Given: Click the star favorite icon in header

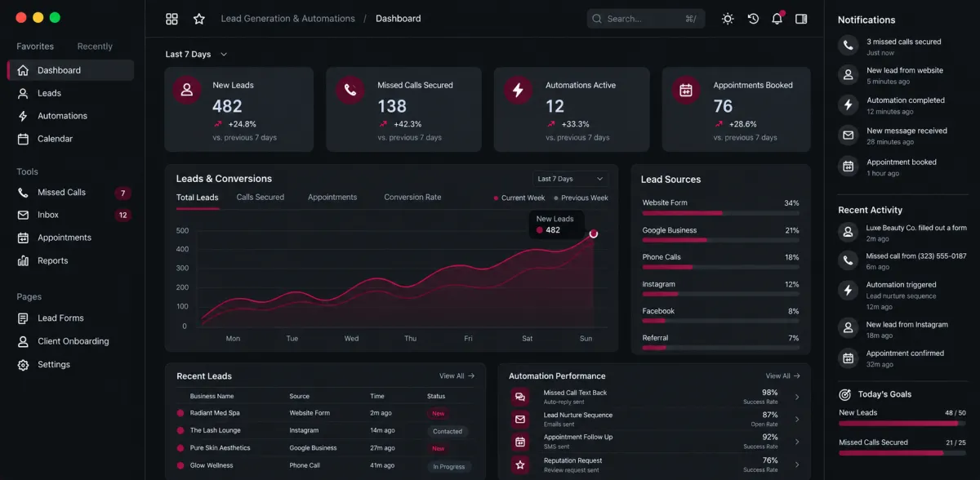Looking at the screenshot, I should 198,19.
